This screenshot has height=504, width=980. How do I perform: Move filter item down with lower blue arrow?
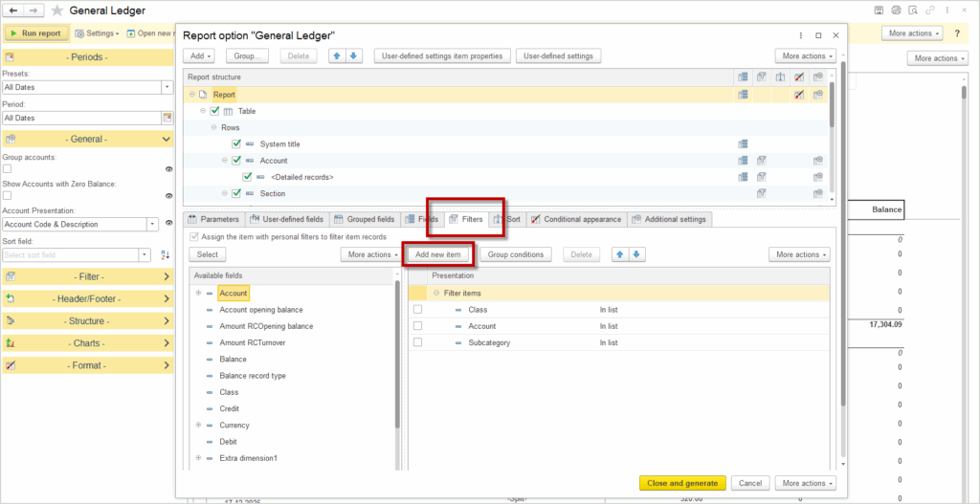coord(638,254)
